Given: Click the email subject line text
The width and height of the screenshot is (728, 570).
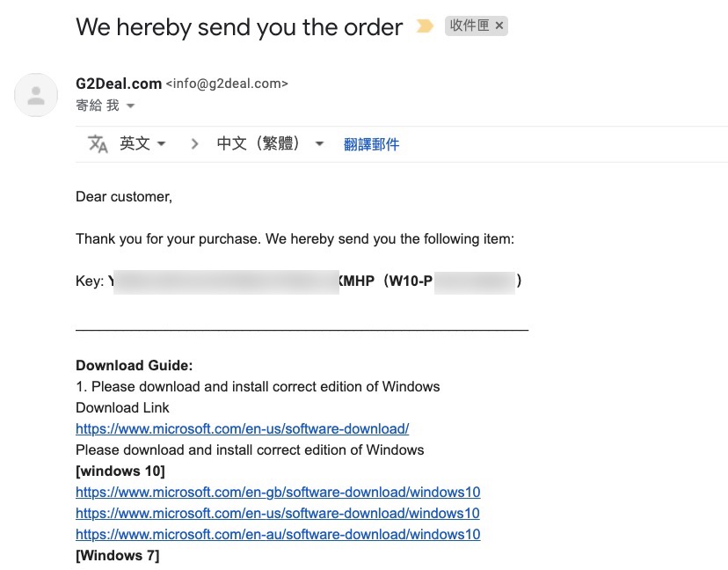Looking at the screenshot, I should 239,27.
